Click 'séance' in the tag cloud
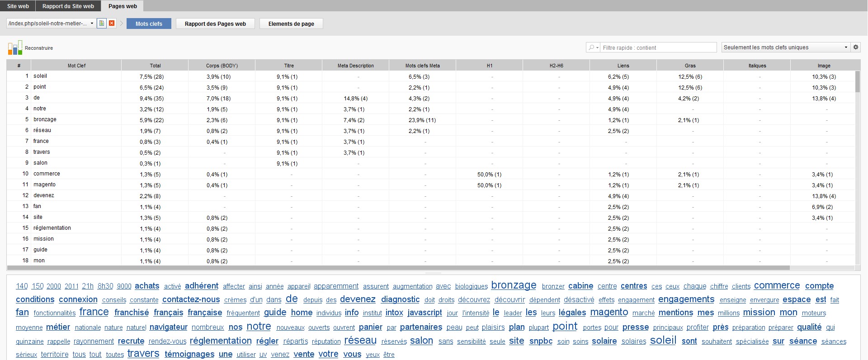The width and height of the screenshot is (868, 360). (803, 341)
